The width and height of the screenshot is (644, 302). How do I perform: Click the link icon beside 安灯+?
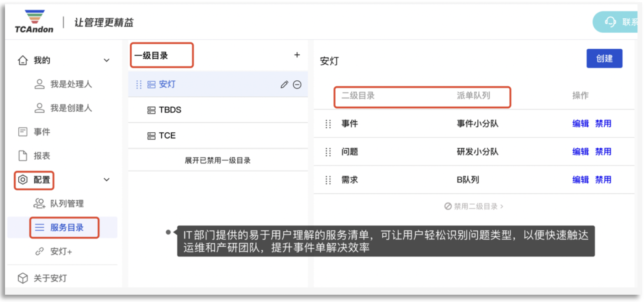(40, 251)
